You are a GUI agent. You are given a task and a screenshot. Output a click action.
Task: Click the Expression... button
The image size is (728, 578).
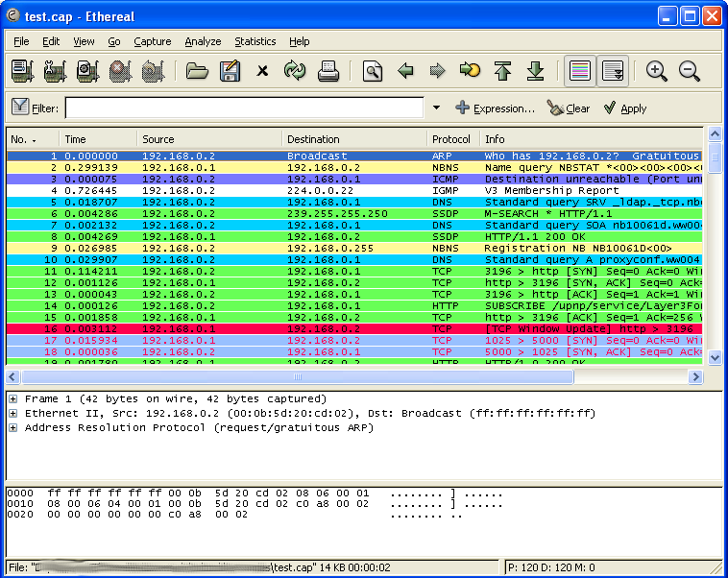[495, 108]
